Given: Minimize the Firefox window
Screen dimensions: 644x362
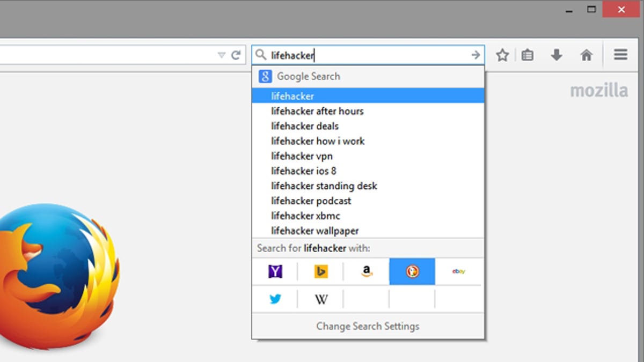Looking at the screenshot, I should pos(568,10).
